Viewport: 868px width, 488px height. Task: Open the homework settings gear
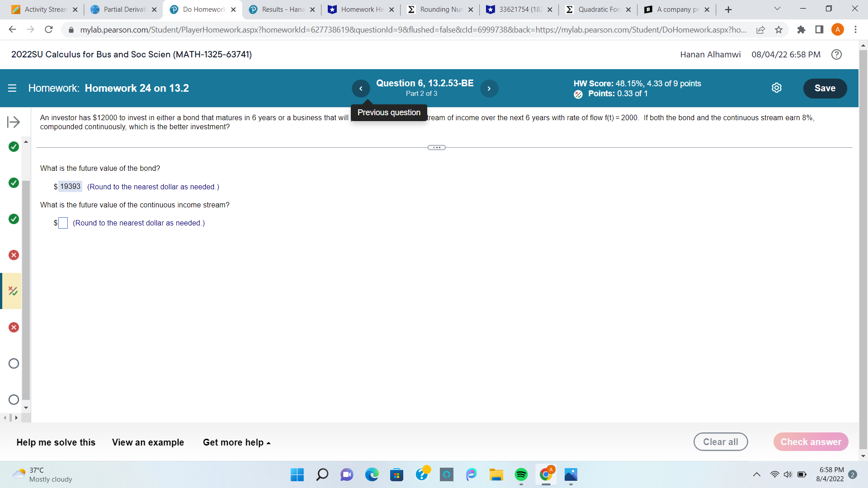click(x=777, y=88)
